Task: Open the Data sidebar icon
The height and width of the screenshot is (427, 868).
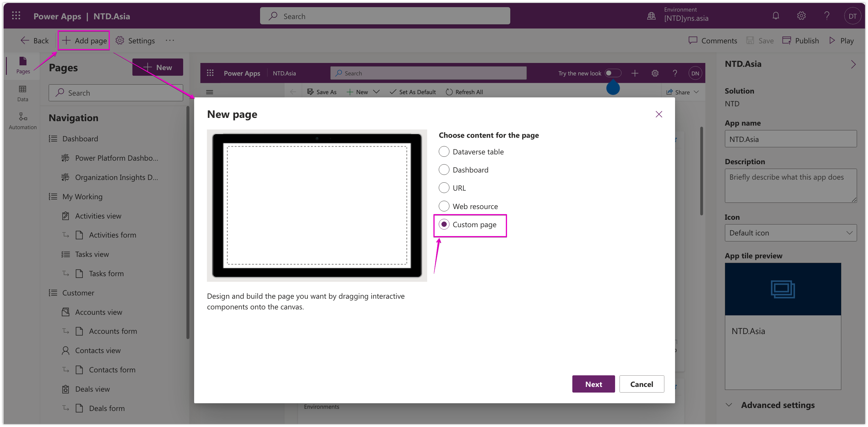Action: click(x=23, y=93)
